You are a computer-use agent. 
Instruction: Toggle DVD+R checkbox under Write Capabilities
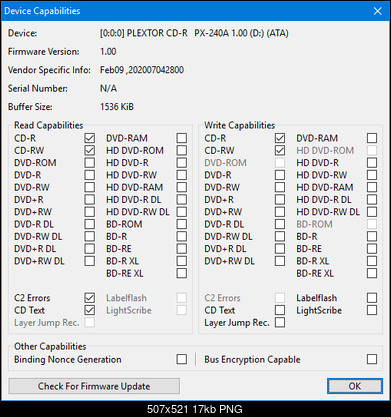click(280, 199)
